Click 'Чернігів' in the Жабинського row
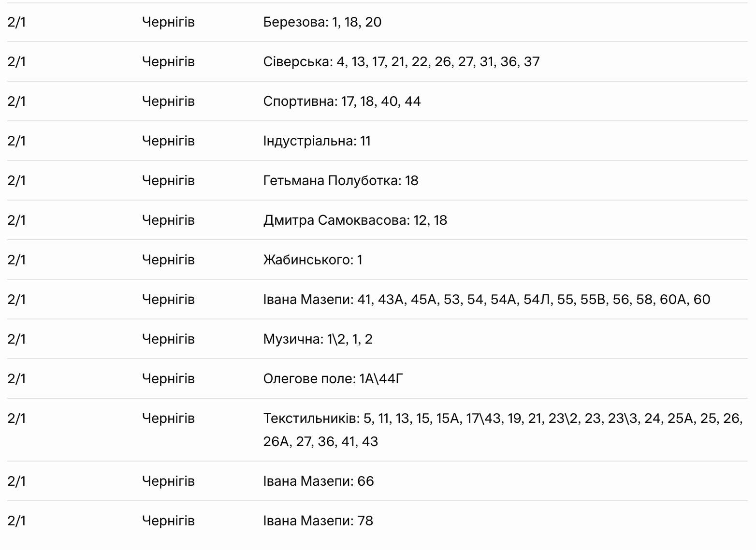 pyautogui.click(x=168, y=260)
